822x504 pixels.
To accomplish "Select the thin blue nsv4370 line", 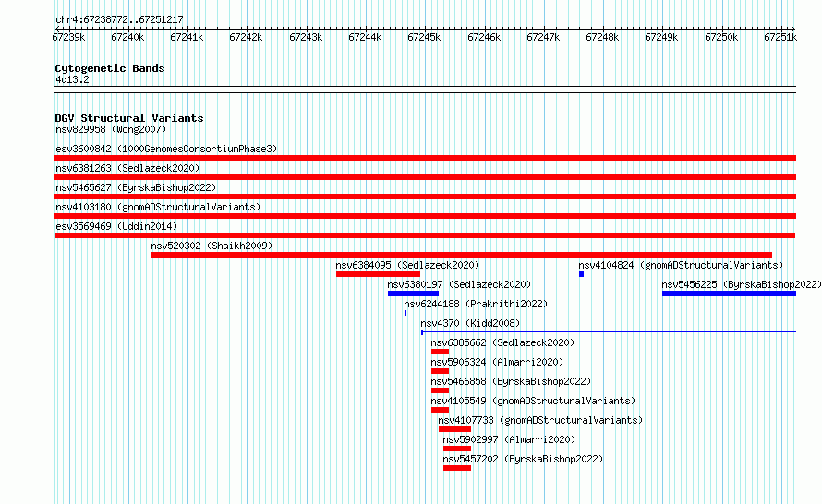I will (x=609, y=331).
